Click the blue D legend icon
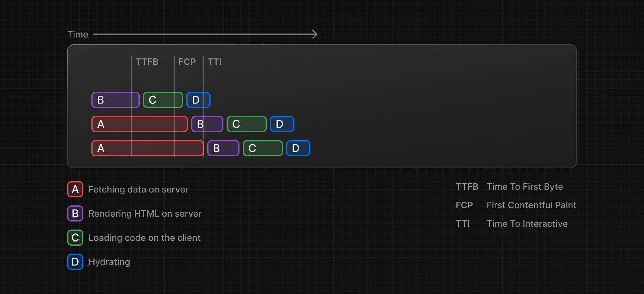This screenshot has width=644, height=294. click(x=75, y=262)
